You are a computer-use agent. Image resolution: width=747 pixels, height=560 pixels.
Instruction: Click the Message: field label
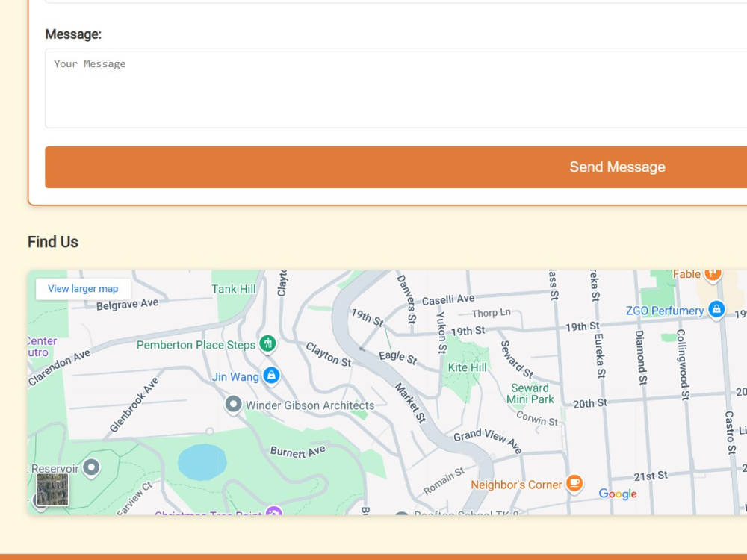[x=73, y=34]
